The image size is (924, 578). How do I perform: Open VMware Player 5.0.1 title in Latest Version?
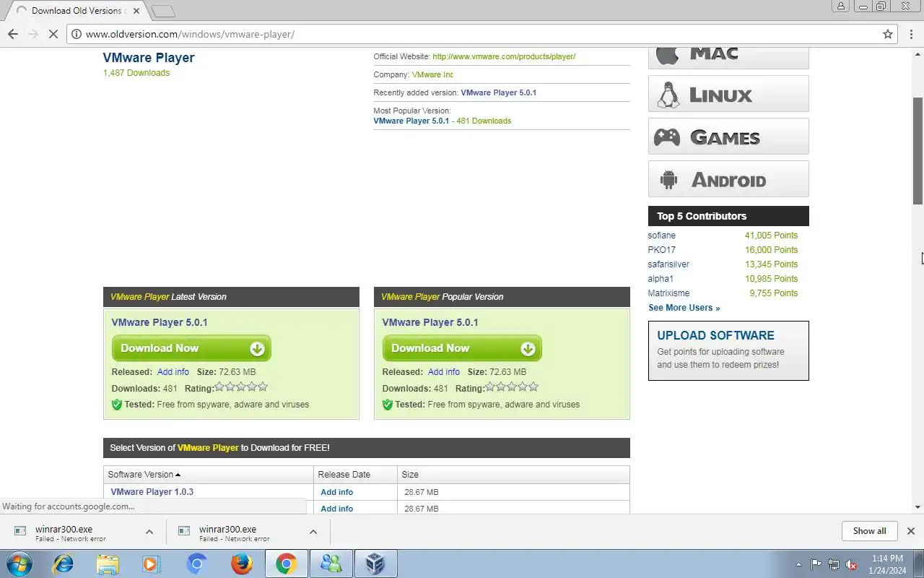(160, 322)
